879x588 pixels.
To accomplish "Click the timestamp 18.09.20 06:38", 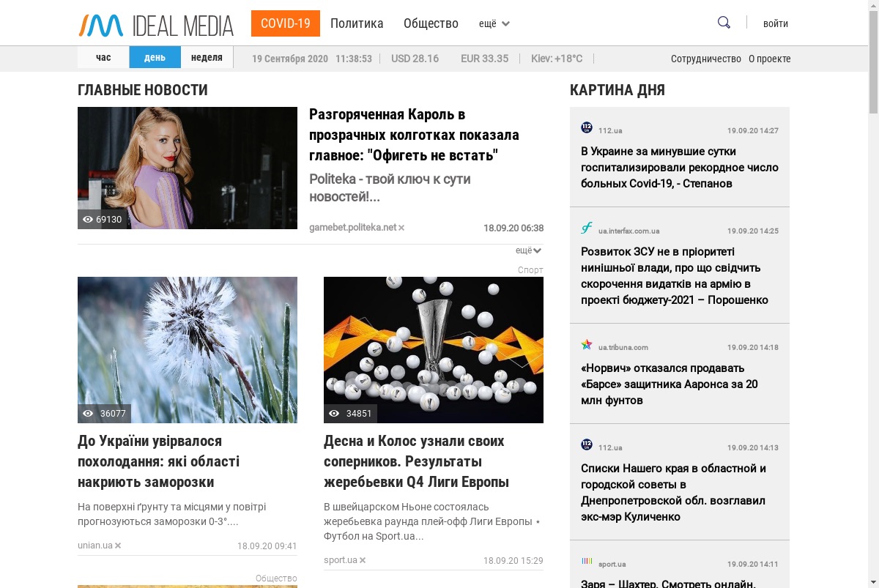I will tap(513, 228).
